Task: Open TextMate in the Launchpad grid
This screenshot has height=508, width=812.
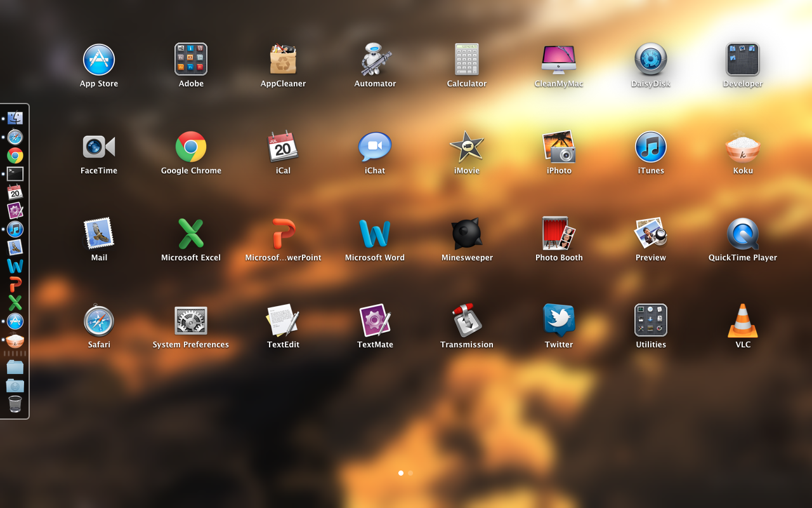Action: (x=375, y=321)
